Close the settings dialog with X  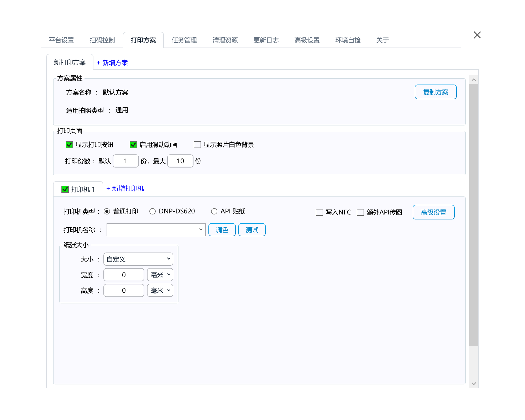pos(477,35)
